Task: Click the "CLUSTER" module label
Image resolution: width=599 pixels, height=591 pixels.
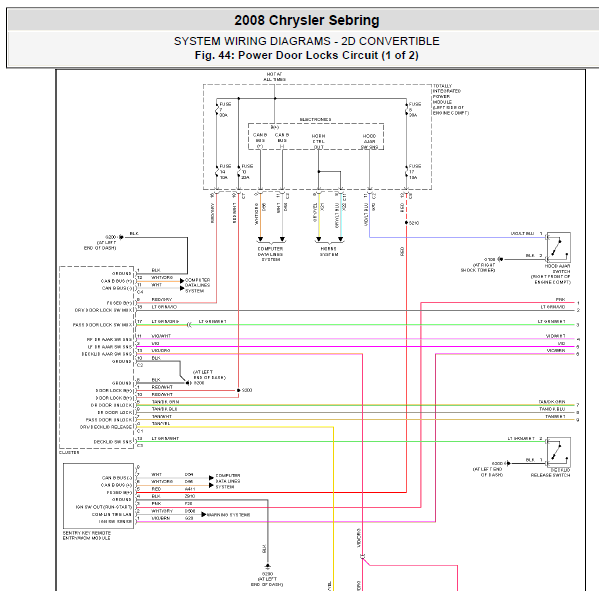Action: [69, 452]
